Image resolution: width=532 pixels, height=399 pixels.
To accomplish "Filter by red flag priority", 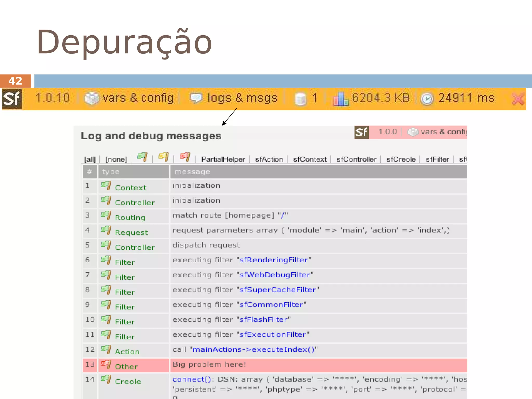I will tap(185, 157).
